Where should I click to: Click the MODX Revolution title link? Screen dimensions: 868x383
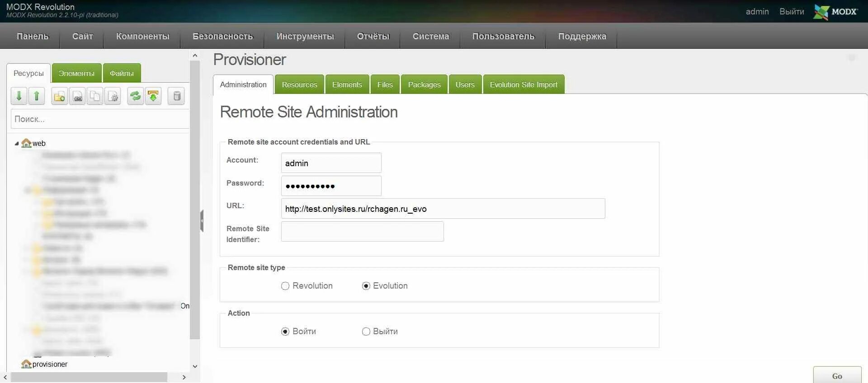pyautogui.click(x=40, y=7)
